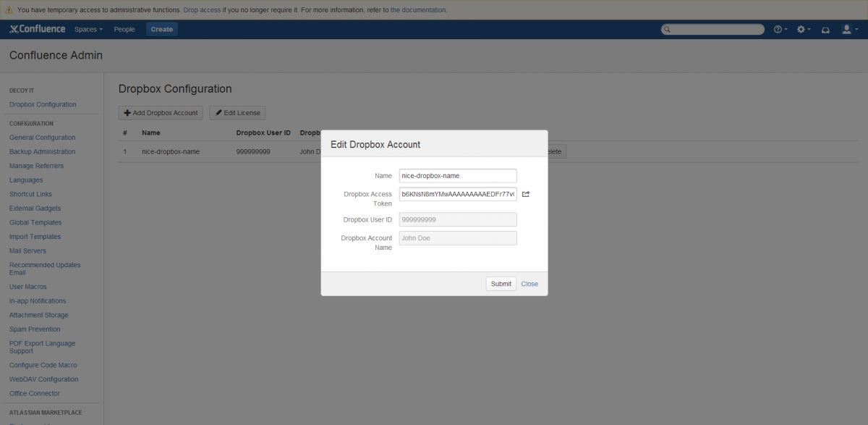Open General Configuration sidebar link
This screenshot has height=425, width=868.
click(x=42, y=138)
